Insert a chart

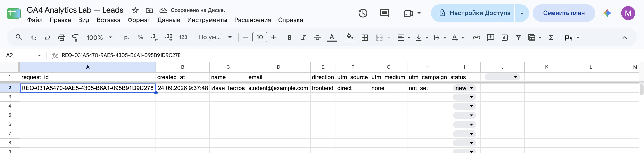click(x=504, y=37)
